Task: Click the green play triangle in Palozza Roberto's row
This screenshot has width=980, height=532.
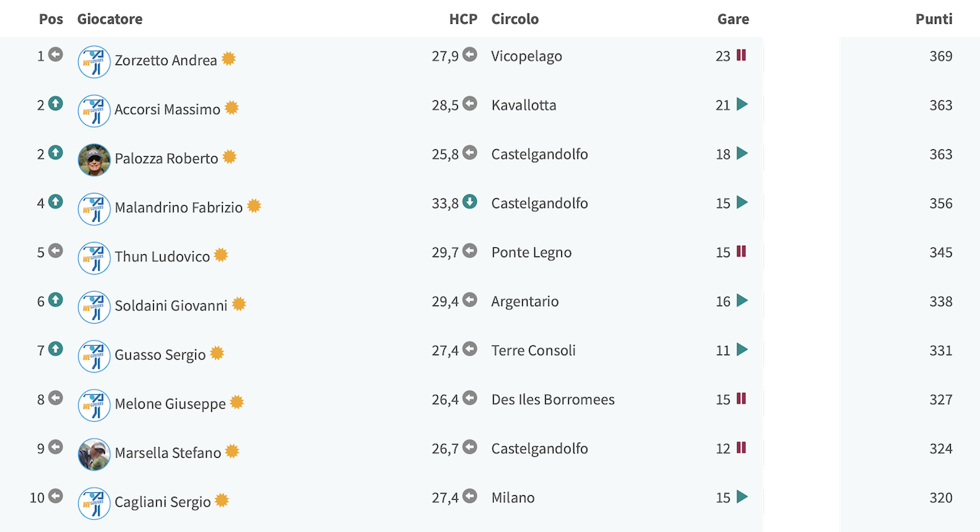Action: coord(742,154)
